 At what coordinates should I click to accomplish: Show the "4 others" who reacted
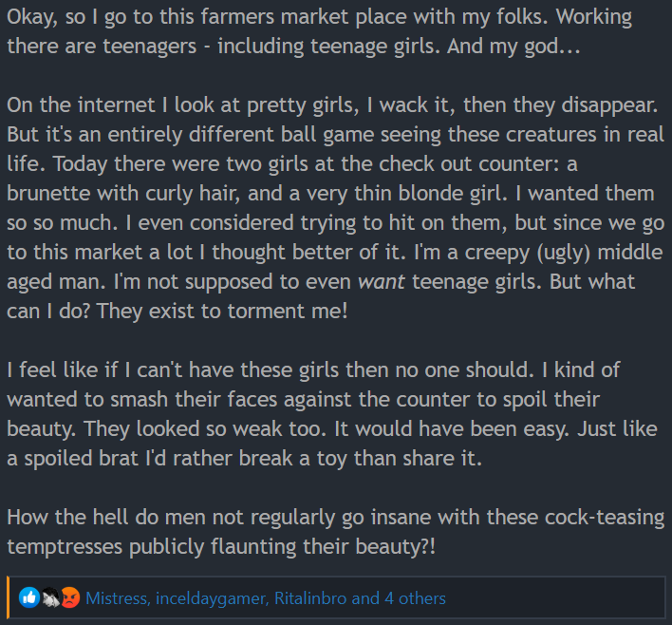(415, 598)
